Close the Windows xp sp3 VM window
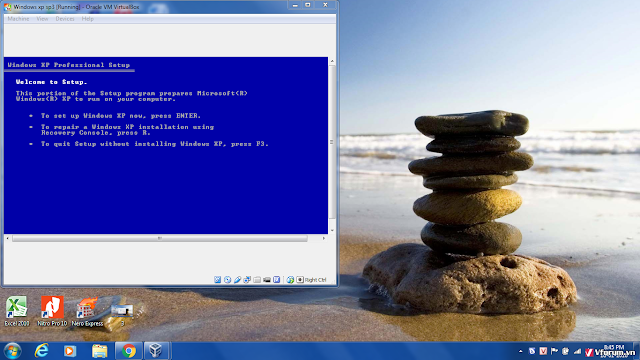 325,5
